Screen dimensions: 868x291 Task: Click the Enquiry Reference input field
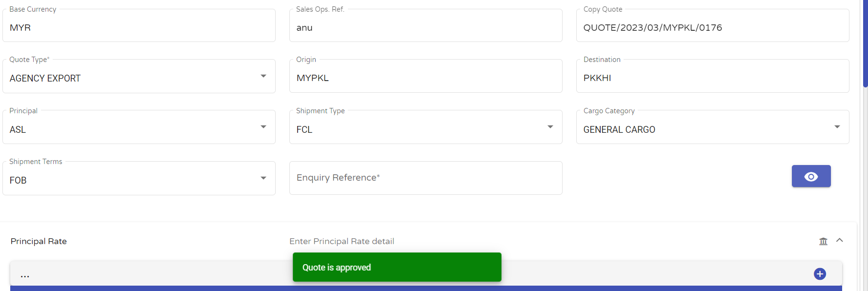(426, 178)
